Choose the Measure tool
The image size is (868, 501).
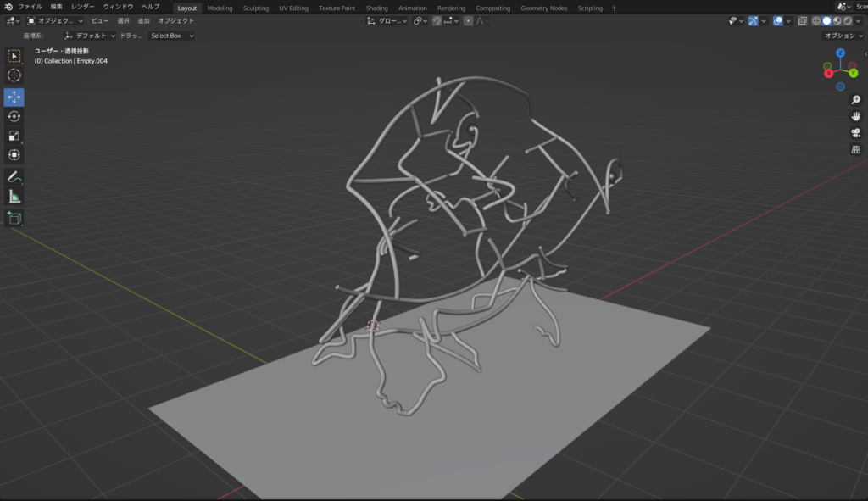click(x=14, y=197)
